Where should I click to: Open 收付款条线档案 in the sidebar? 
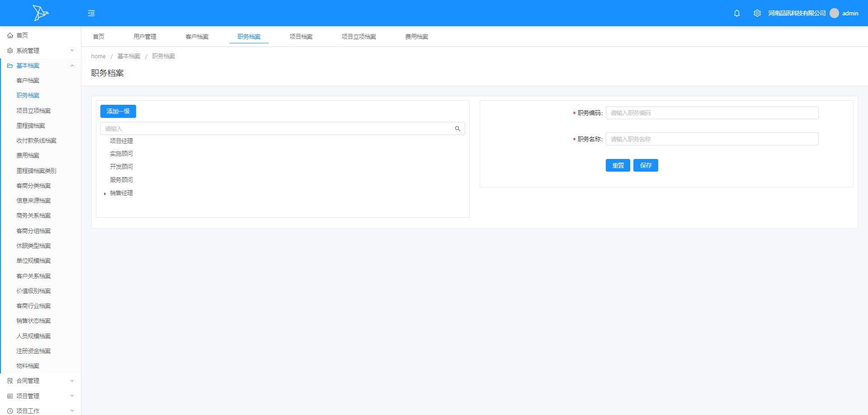click(x=37, y=140)
